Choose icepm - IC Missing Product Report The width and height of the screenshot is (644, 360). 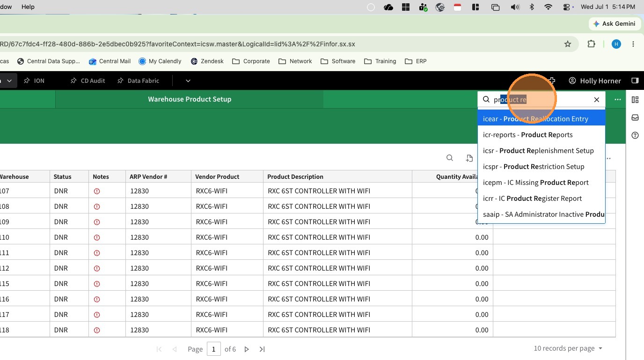click(542, 183)
